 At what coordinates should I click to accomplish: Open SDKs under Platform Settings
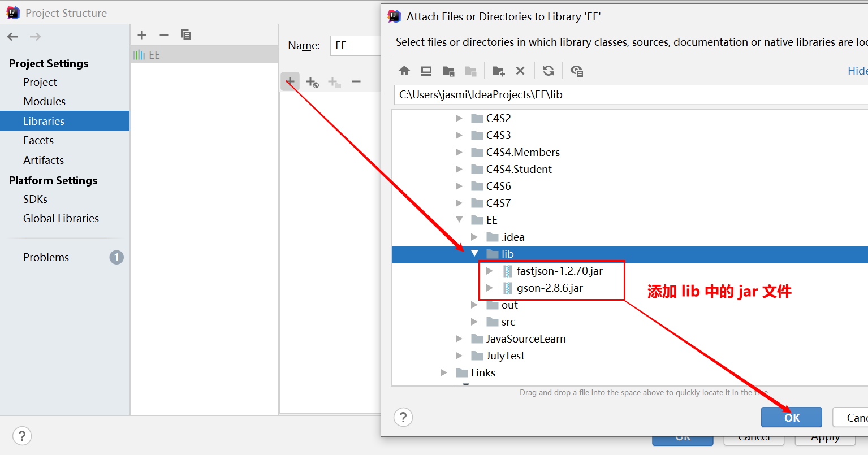click(x=36, y=199)
